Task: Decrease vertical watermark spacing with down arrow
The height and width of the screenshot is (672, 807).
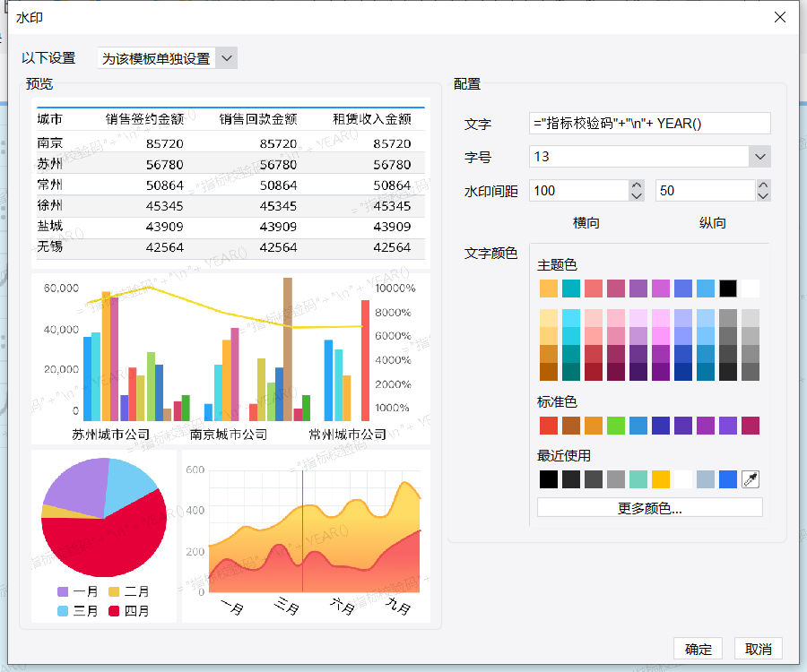Action: 763,195
